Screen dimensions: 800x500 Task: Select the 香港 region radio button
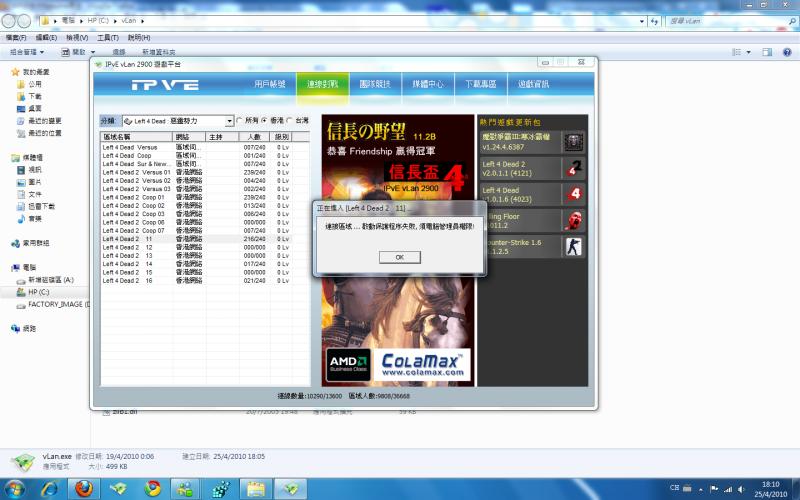pyautogui.click(x=264, y=120)
